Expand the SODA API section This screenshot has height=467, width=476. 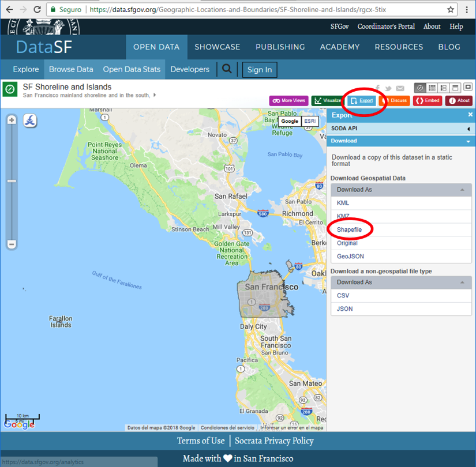[x=401, y=129]
